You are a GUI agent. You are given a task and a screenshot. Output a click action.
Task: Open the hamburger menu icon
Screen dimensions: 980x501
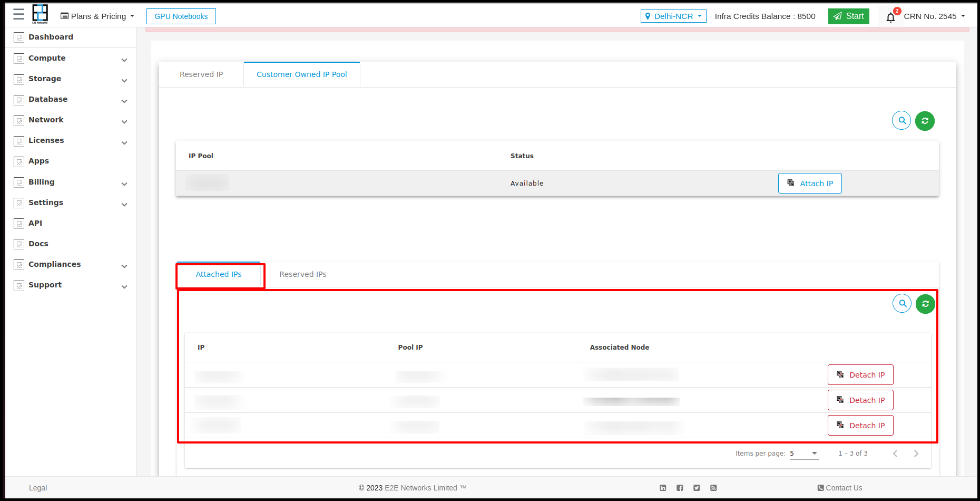tap(19, 14)
